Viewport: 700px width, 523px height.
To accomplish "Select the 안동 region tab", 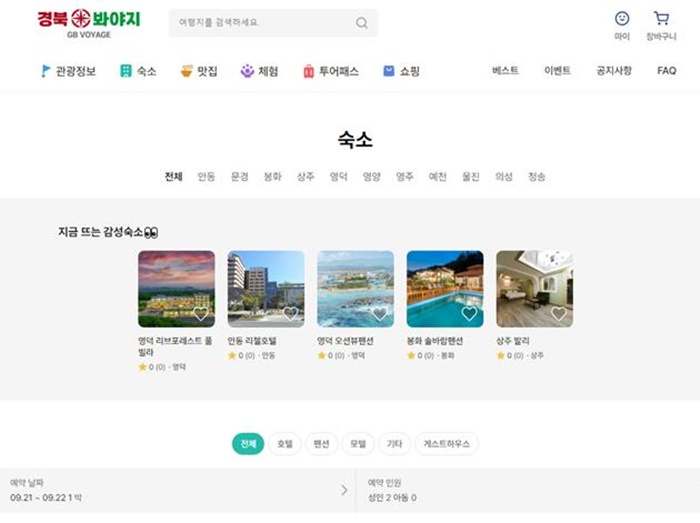I will pyautogui.click(x=206, y=177).
